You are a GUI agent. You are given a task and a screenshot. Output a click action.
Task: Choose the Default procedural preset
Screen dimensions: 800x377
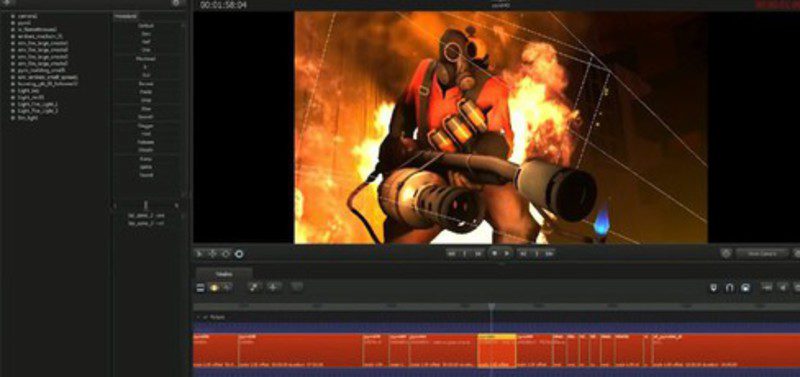pyautogui.click(x=146, y=26)
